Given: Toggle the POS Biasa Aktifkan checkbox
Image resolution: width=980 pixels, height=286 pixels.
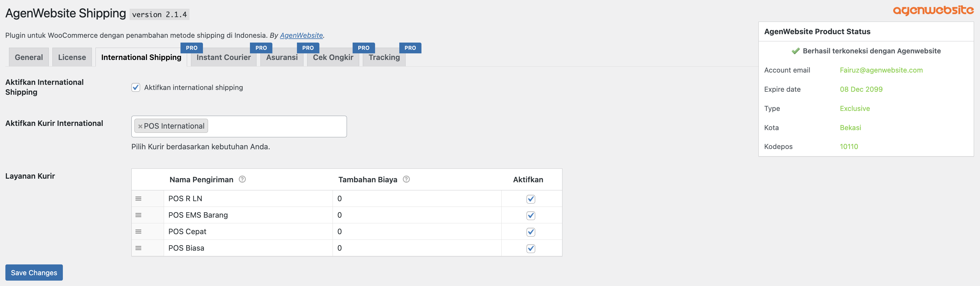Looking at the screenshot, I should (x=531, y=248).
